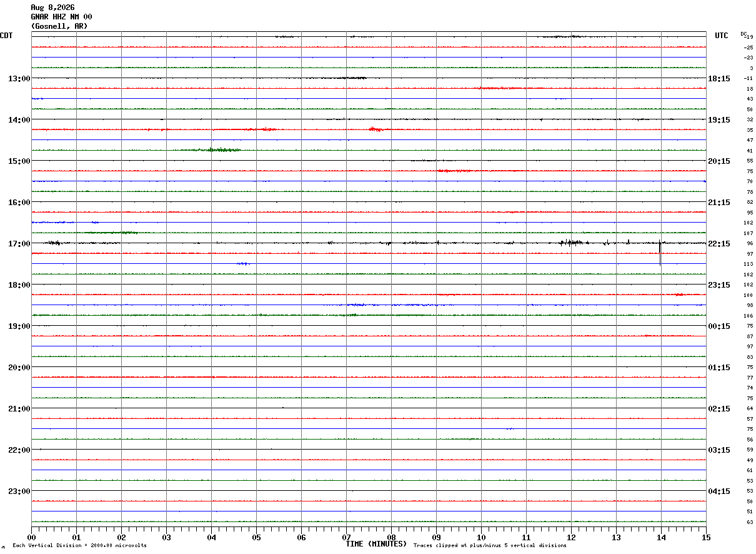The image size is (756, 554).
Task: Click the black noise near minute 12 at 17:00
Action: pyautogui.click(x=572, y=243)
